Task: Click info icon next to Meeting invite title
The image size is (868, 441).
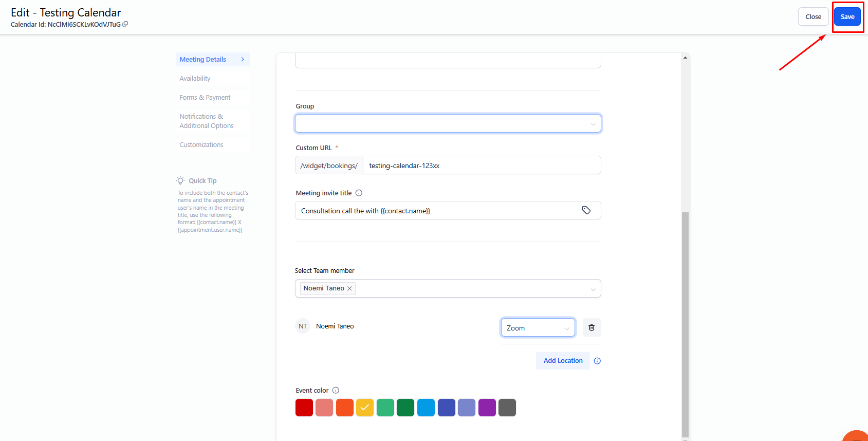Action: [x=359, y=193]
